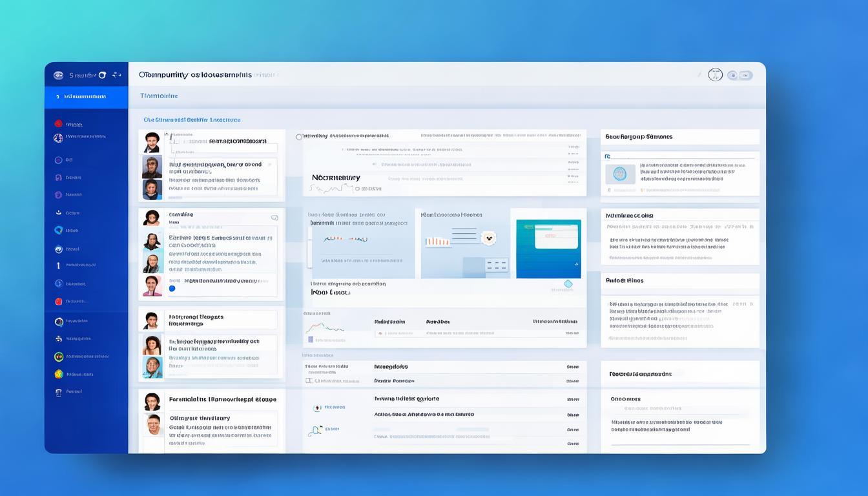
Task: Click the blue section link above the first card
Action: 192,119
